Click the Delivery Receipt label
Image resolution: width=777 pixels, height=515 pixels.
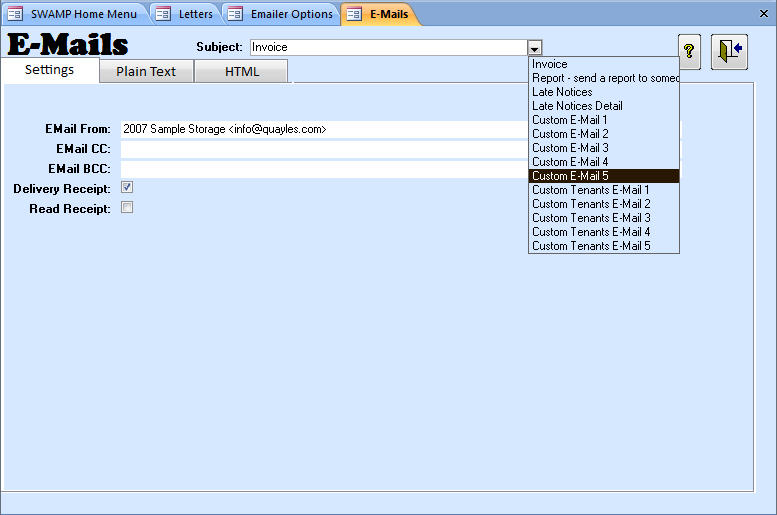coord(62,189)
